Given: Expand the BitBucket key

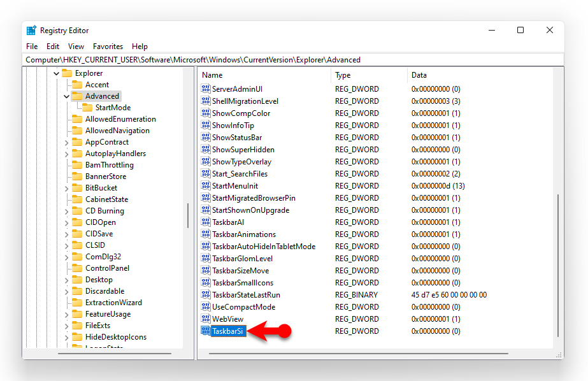Looking at the screenshot, I should pyautogui.click(x=66, y=188).
